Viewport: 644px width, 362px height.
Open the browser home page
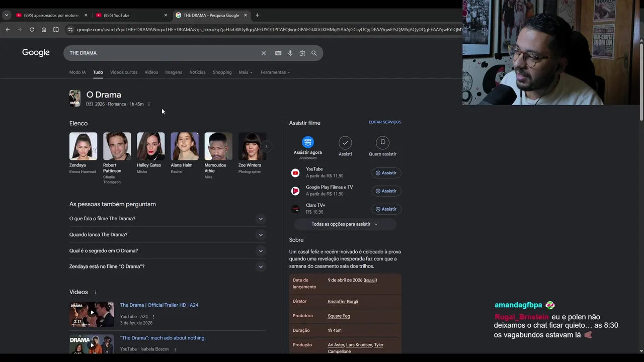click(x=44, y=30)
